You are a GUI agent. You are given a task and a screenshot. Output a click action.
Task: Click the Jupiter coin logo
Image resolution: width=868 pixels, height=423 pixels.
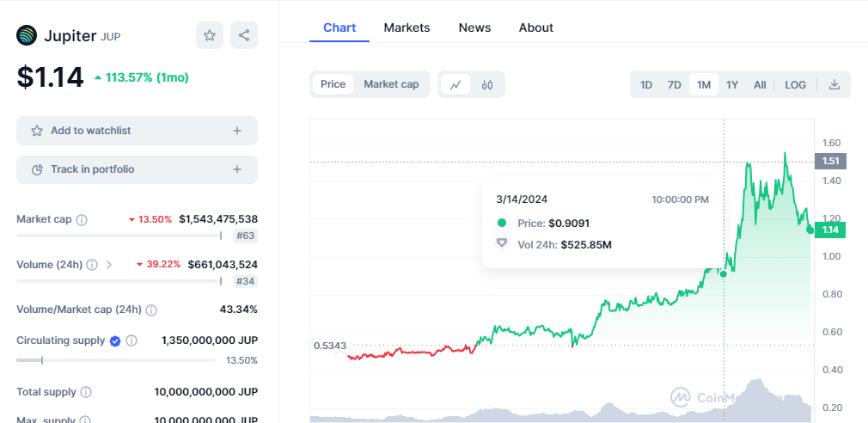27,35
